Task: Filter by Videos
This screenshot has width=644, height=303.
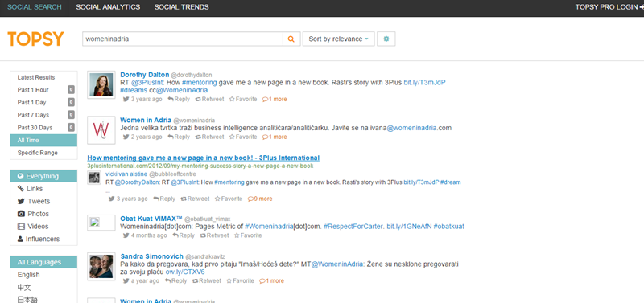Action: (x=43, y=227)
